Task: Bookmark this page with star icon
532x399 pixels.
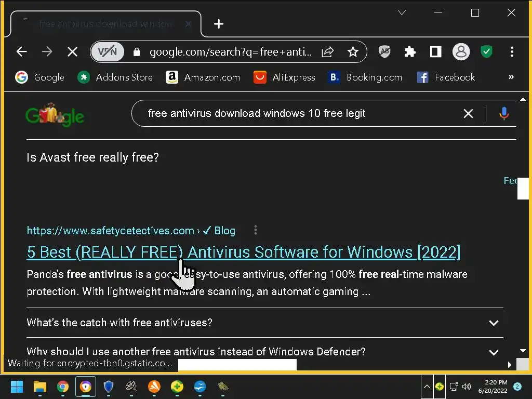Action: 353,51
